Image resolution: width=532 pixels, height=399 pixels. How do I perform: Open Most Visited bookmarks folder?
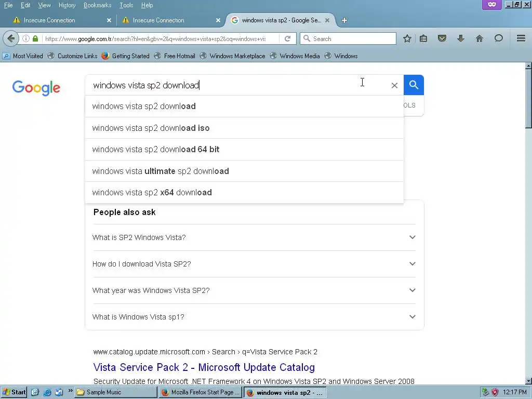point(23,56)
